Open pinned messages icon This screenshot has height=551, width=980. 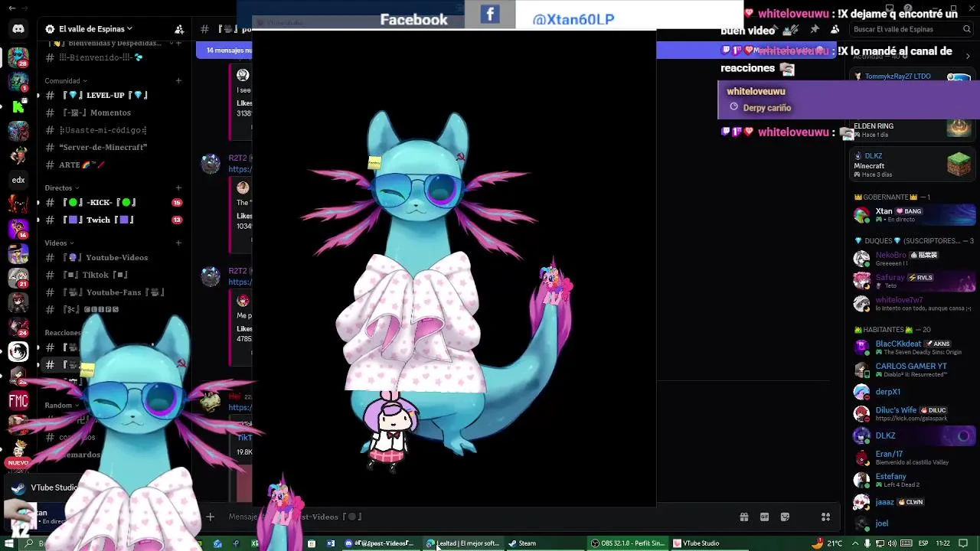pyautogui.click(x=815, y=29)
